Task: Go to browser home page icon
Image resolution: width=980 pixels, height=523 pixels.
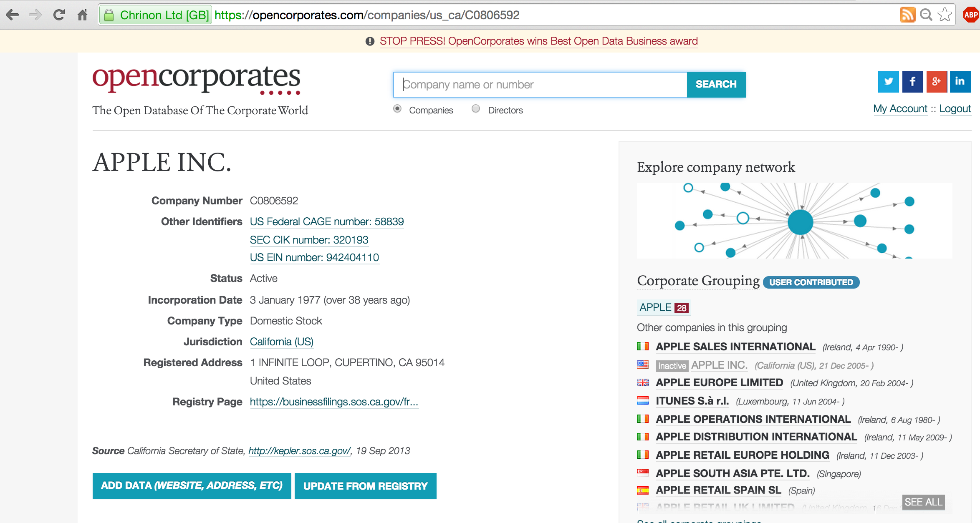Action: tap(83, 15)
